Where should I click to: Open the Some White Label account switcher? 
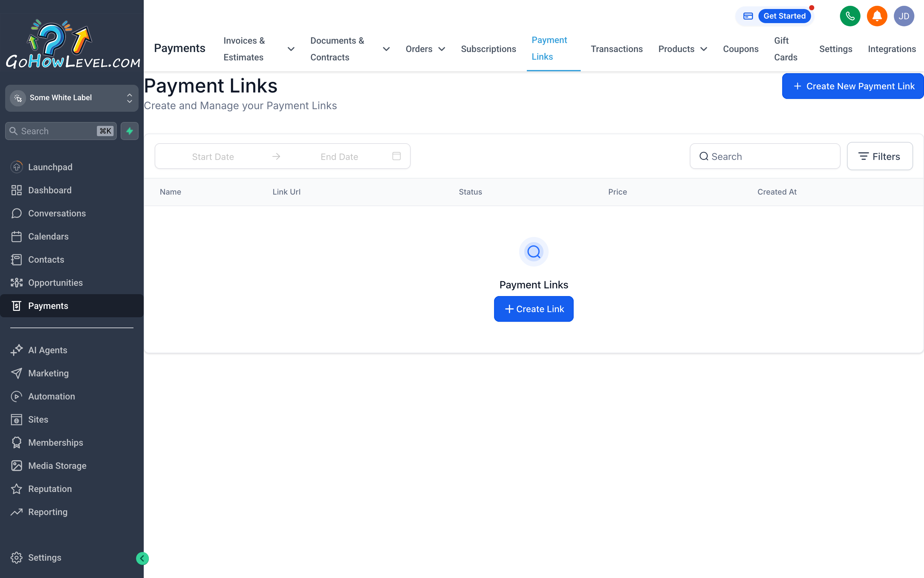[x=72, y=98]
